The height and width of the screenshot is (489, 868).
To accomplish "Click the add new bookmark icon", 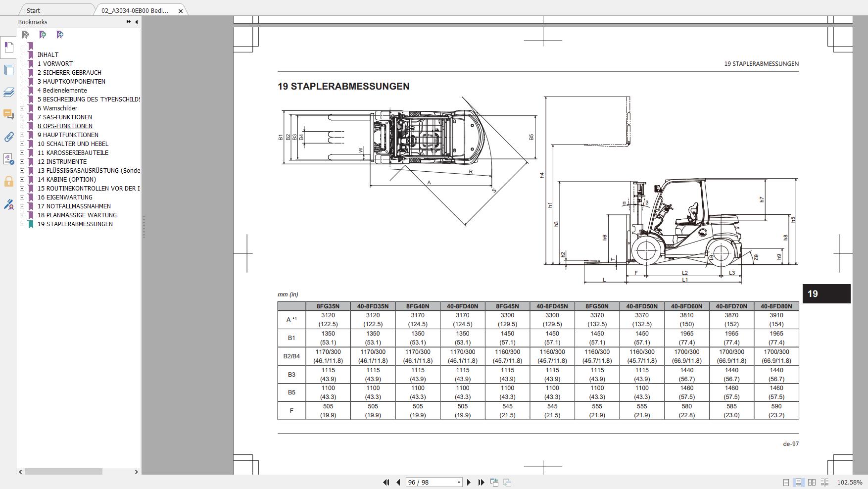I will click(x=43, y=35).
